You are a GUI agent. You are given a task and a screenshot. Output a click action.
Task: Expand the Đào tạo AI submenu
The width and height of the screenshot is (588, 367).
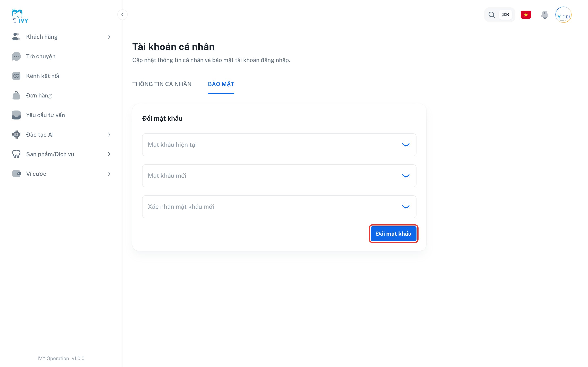[109, 135]
